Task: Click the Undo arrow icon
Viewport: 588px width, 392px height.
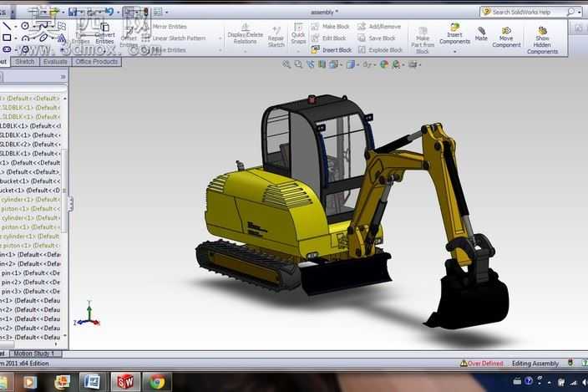Action: click(x=109, y=12)
